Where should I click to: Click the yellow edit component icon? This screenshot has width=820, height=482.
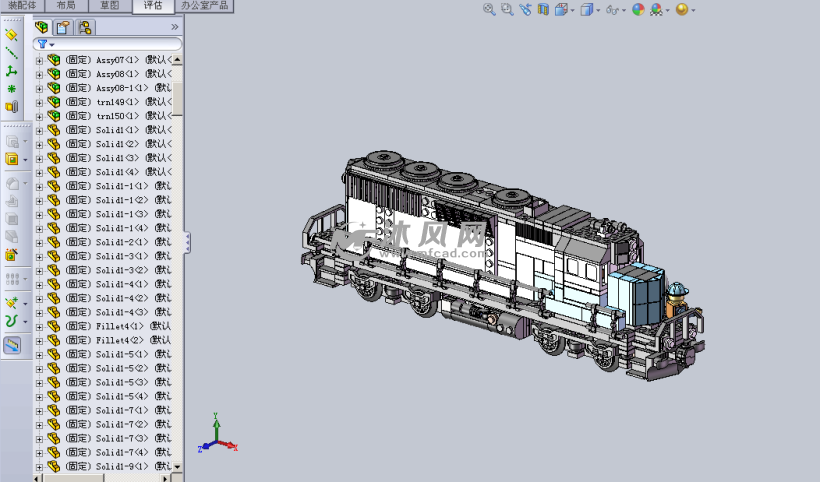point(12,159)
